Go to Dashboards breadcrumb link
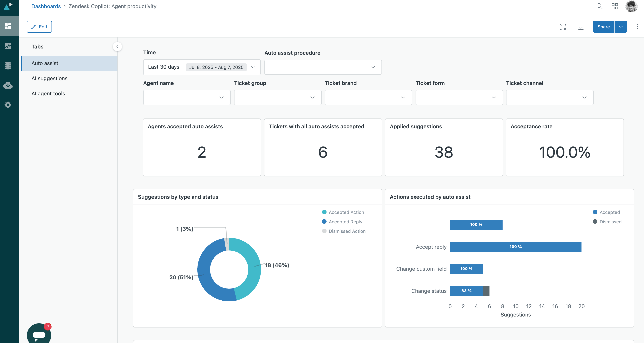The height and width of the screenshot is (343, 644). [x=46, y=6]
